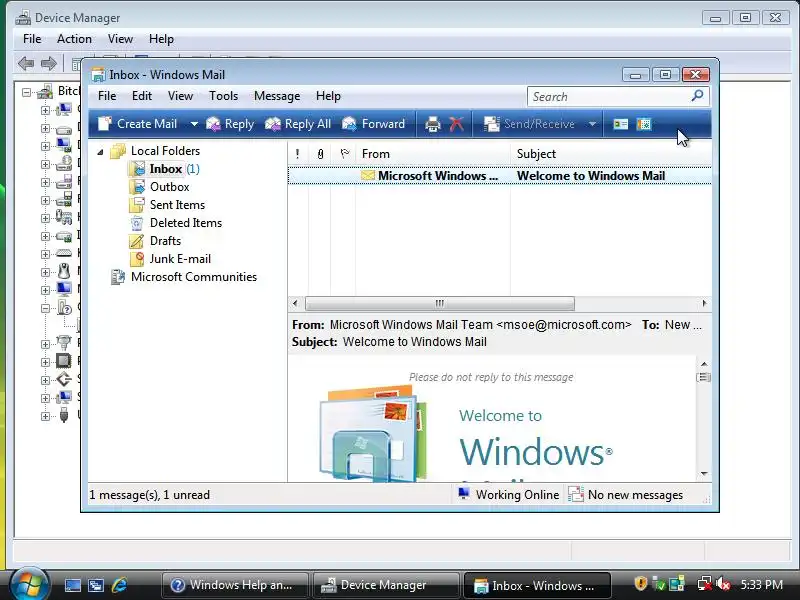Click the Forward arrow in Device Manager
Image resolution: width=800 pixels, height=600 pixels.
point(49,64)
